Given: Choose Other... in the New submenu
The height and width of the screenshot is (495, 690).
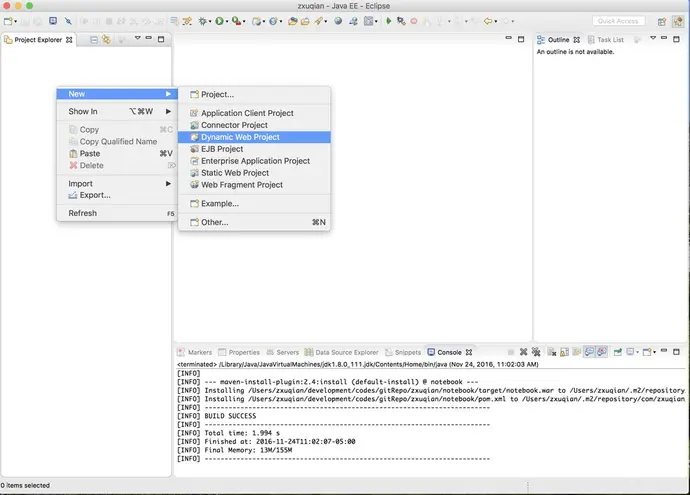Looking at the screenshot, I should click(254, 222).
